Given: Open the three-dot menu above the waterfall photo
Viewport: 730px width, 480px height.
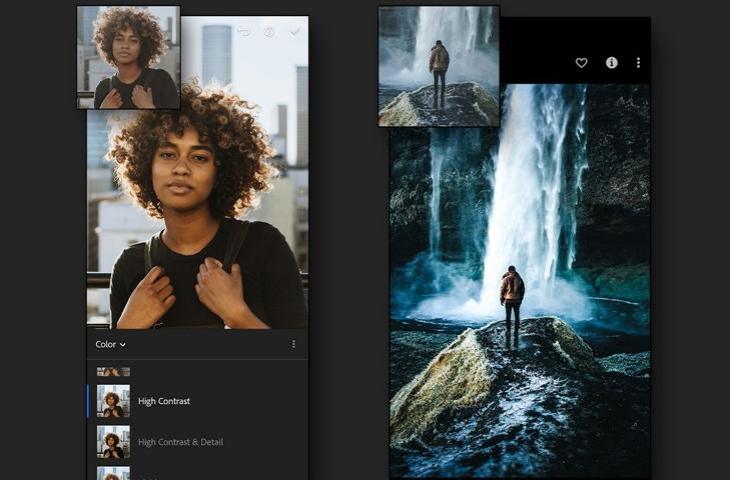Looking at the screenshot, I should coord(638,62).
